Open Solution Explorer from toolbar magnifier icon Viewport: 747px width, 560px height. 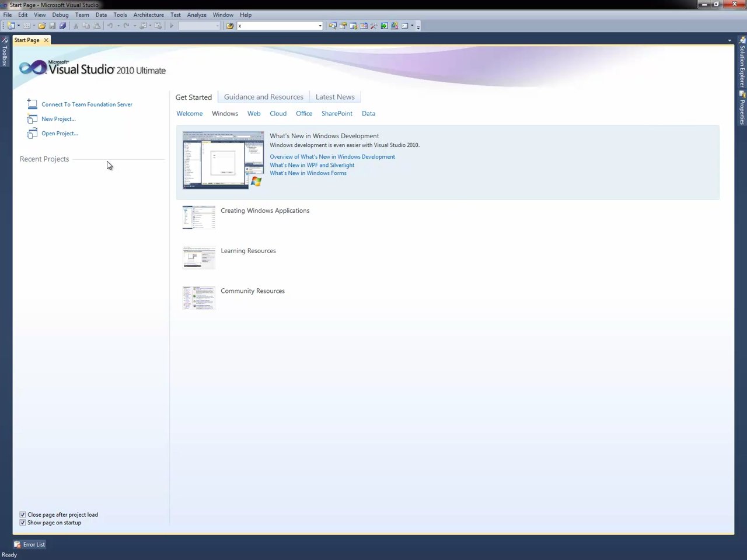point(333,26)
